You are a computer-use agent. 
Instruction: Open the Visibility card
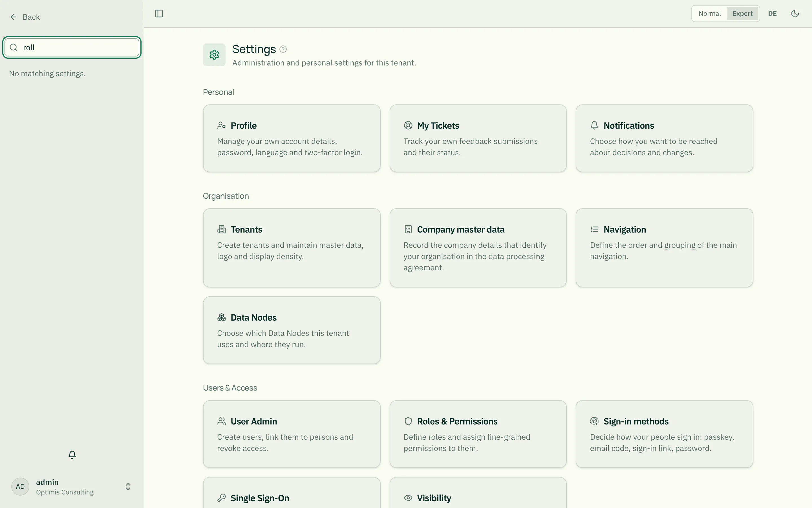click(478, 493)
